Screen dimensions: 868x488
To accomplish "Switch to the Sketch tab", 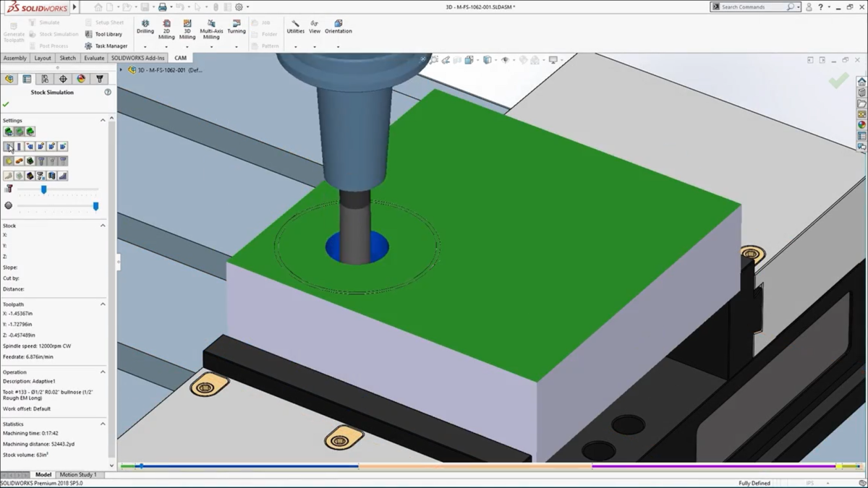I will click(67, 58).
